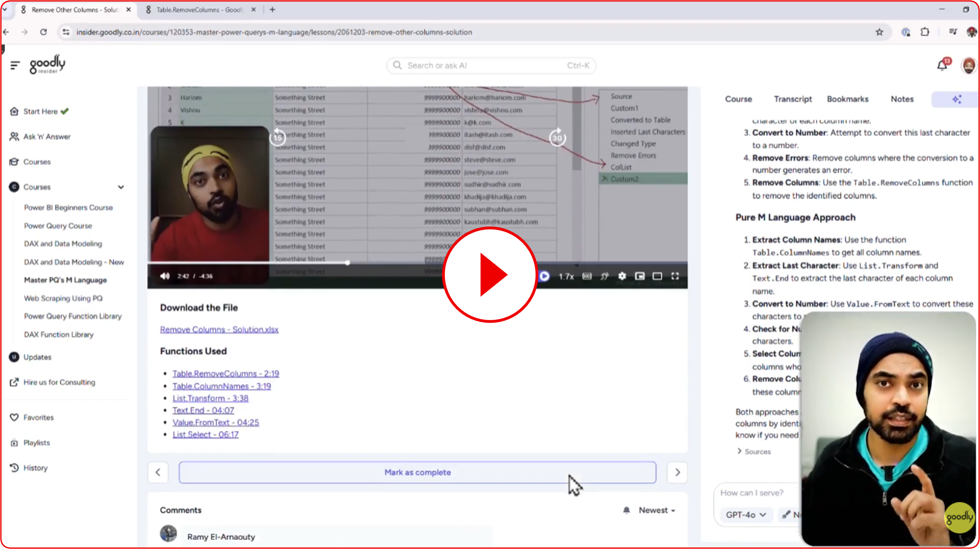Click Mark as complete button
This screenshot has height=549, width=980.
point(417,472)
